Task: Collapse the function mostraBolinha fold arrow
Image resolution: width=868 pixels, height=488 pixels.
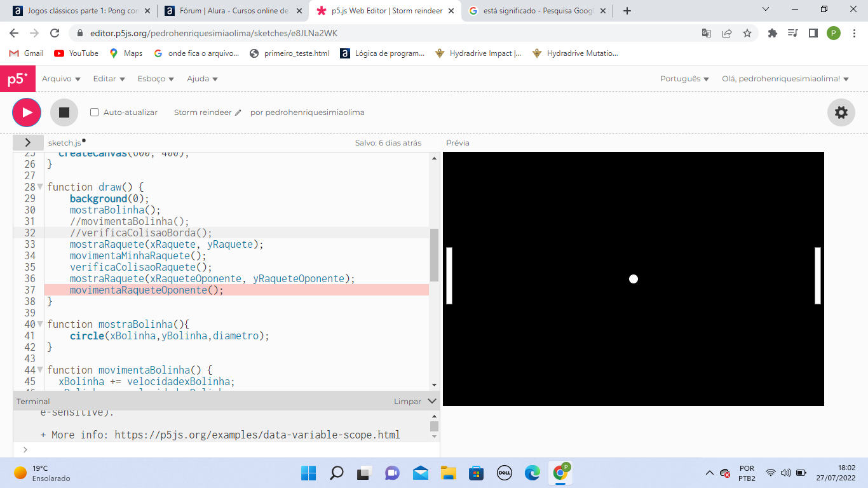Action: click(40, 325)
